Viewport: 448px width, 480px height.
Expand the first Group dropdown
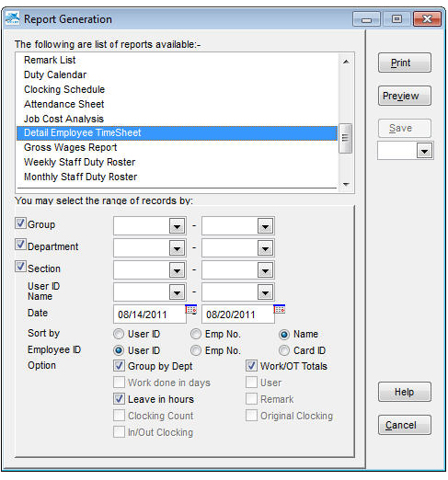pos(177,226)
